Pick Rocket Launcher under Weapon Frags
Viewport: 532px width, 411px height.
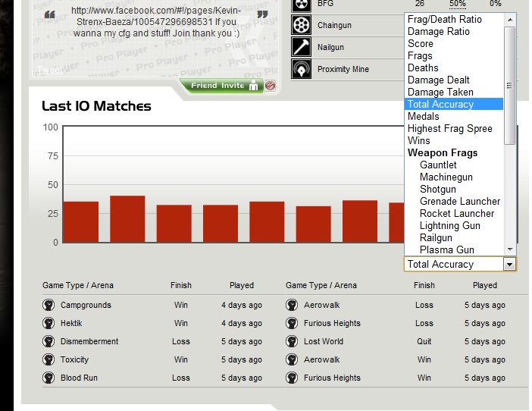[x=457, y=213]
